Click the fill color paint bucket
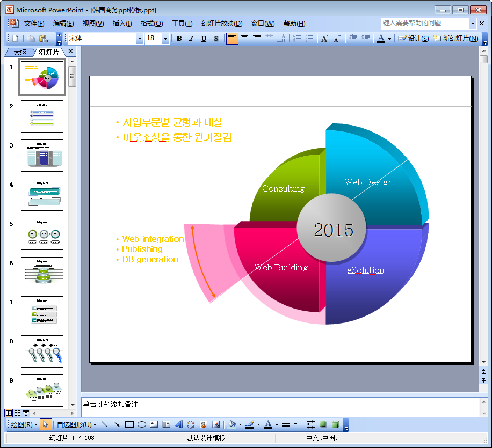The image size is (492, 448). tap(232, 424)
